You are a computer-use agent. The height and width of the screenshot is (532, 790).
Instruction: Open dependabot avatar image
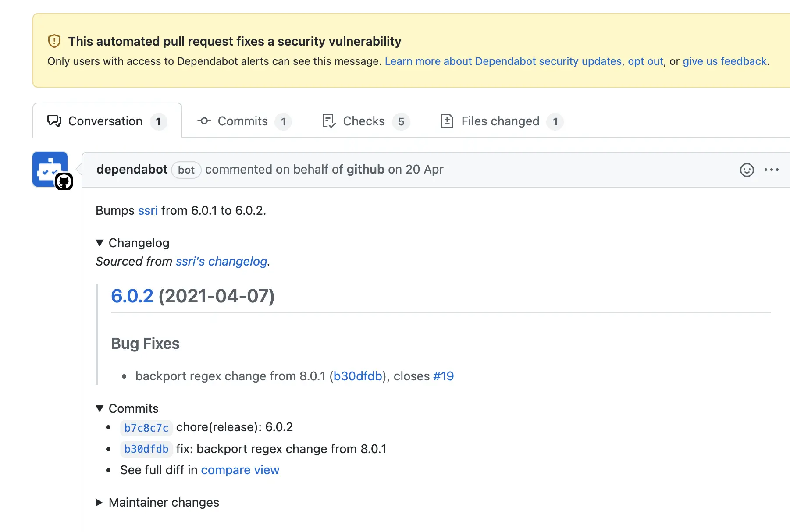(50, 169)
